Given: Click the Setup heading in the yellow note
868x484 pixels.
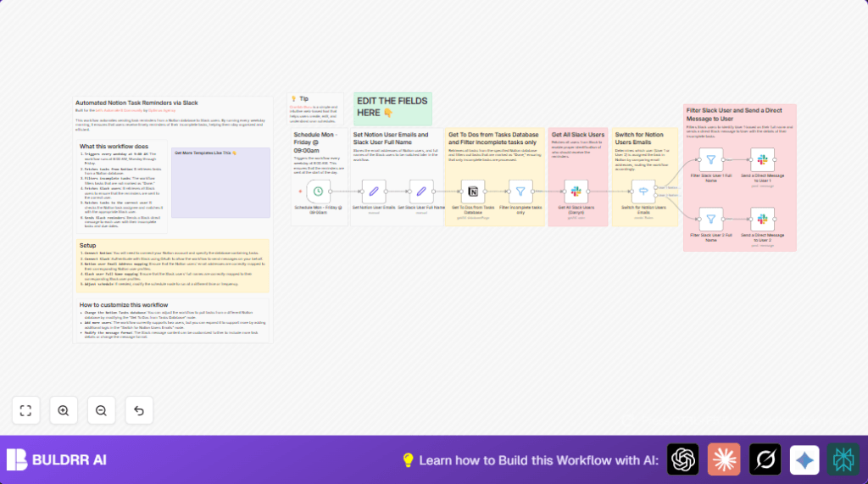Looking at the screenshot, I should point(87,245).
